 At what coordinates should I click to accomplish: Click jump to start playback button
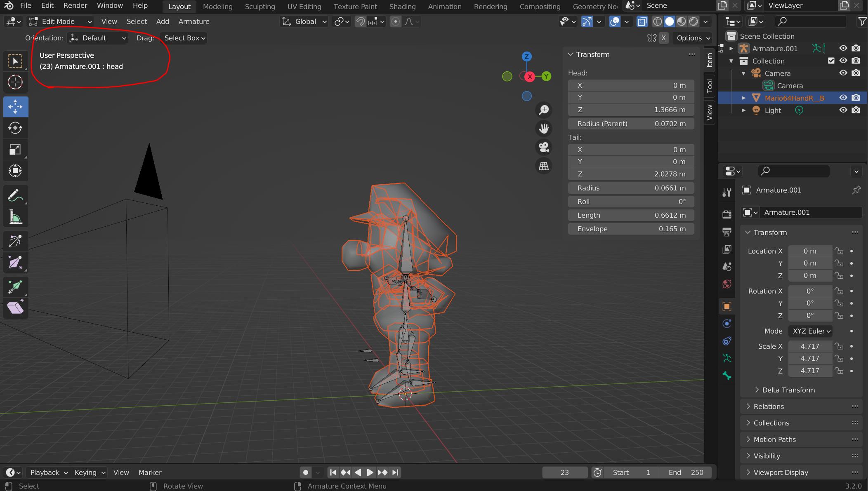(x=332, y=472)
